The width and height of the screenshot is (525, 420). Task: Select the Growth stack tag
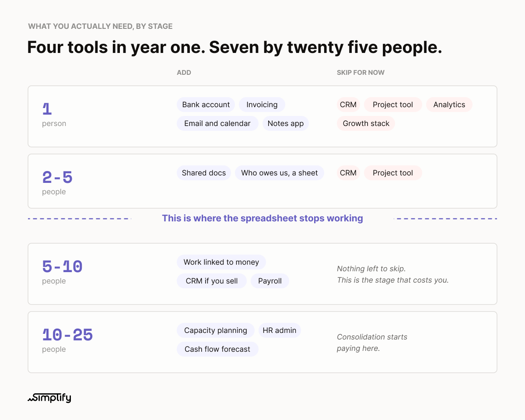366,123
